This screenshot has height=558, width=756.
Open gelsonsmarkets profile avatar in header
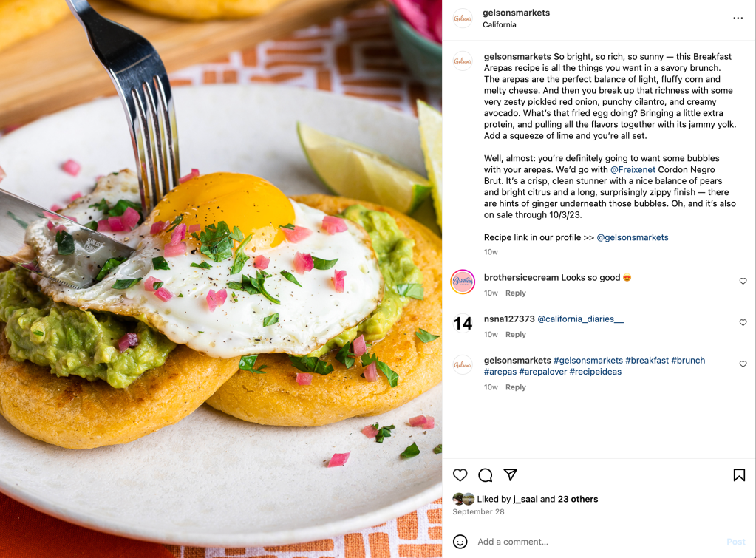(463, 18)
